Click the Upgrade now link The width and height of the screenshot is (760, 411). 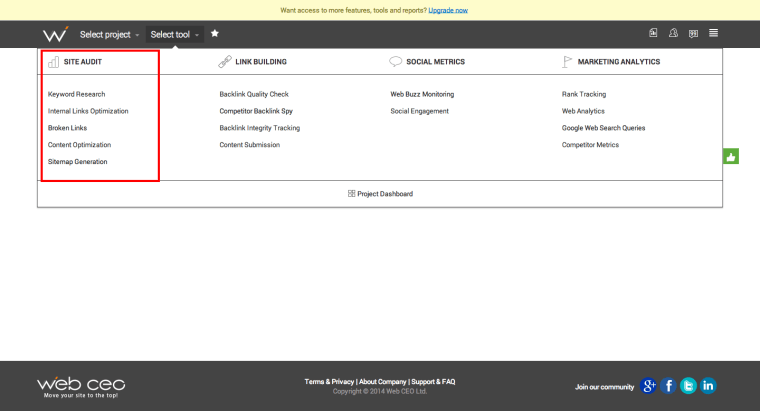448,10
